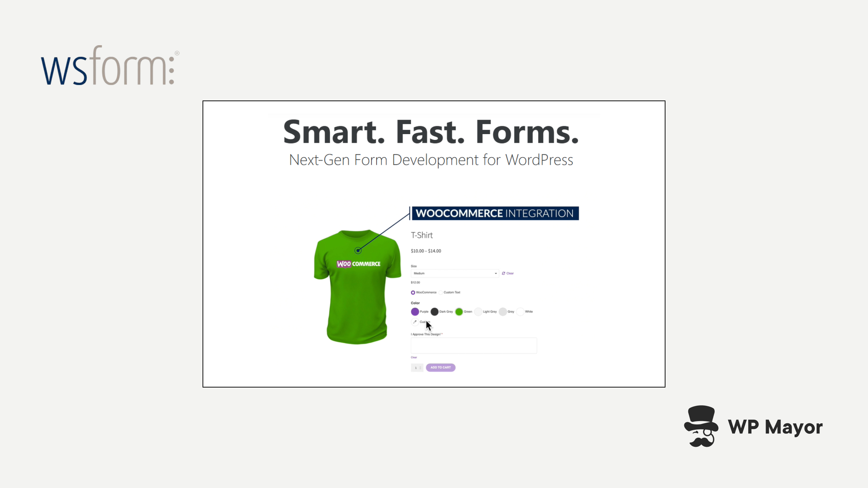Click the quantity stepper arrows
The width and height of the screenshot is (868, 488).
[x=420, y=368]
